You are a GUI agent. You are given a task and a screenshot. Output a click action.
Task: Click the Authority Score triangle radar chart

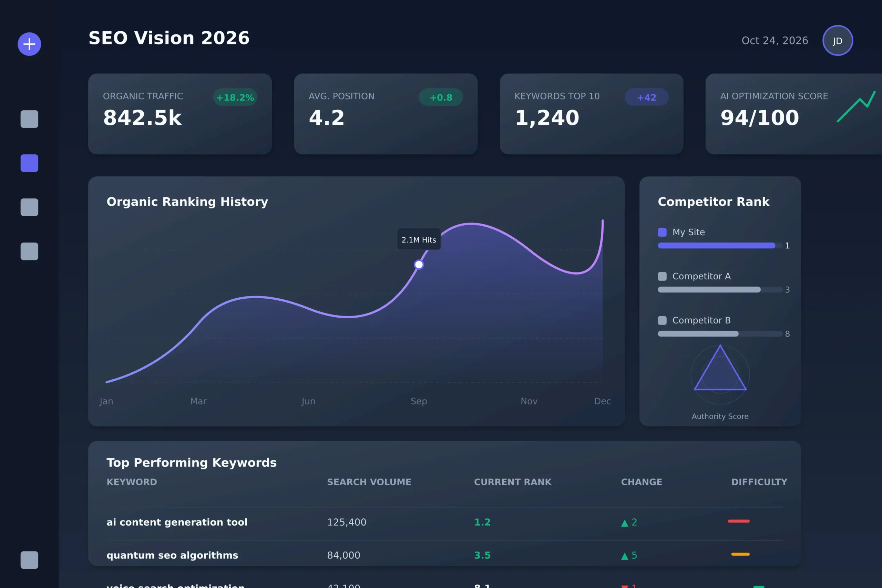(x=720, y=374)
